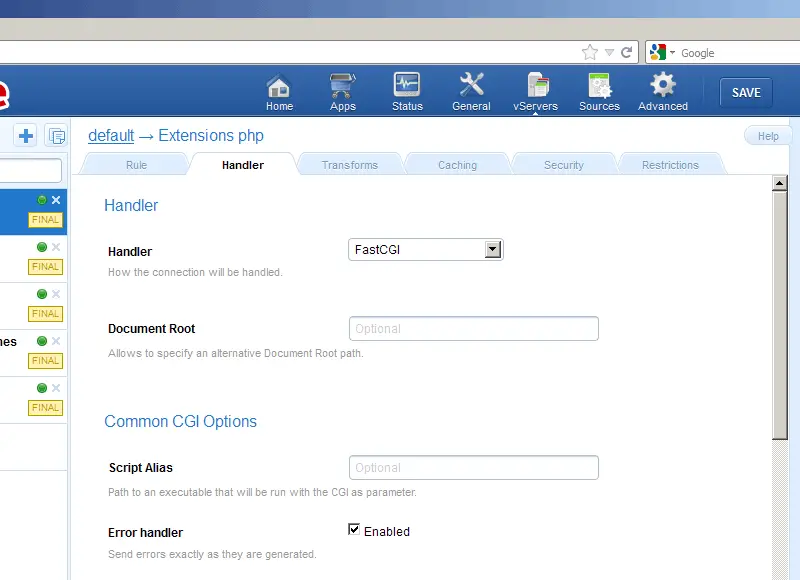Viewport: 800px width, 580px height.
Task: Go to the Home section
Action: click(279, 92)
